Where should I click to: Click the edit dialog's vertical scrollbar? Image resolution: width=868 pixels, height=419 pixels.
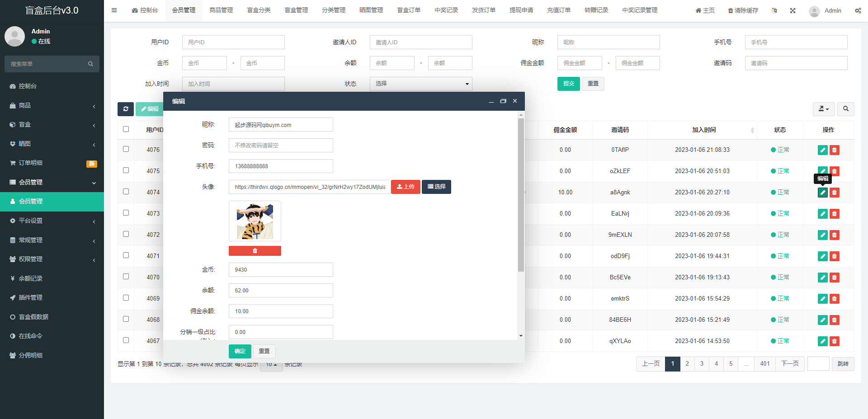(x=521, y=194)
